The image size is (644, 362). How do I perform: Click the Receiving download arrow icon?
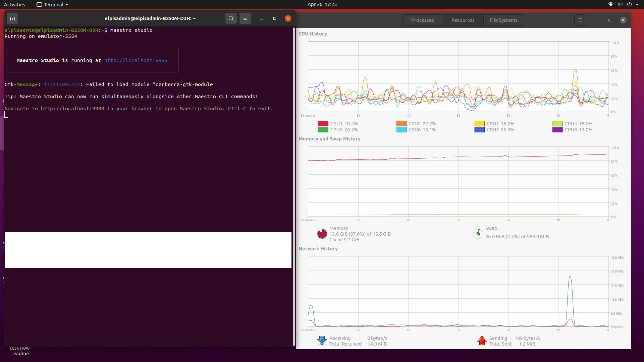click(x=321, y=340)
